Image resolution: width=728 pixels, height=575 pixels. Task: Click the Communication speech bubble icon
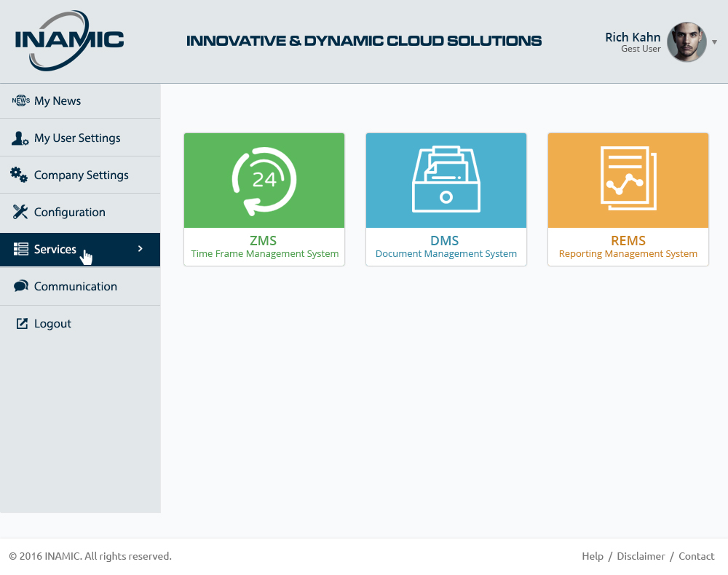click(21, 286)
